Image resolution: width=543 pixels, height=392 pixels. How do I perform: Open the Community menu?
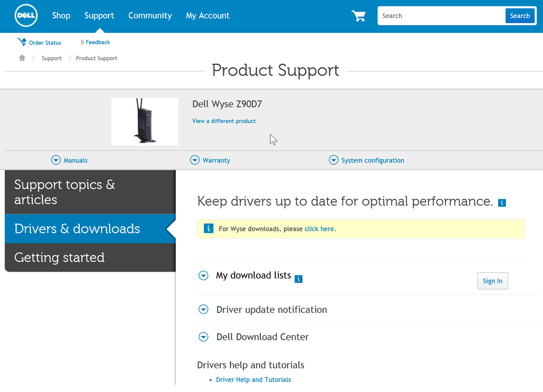[x=150, y=16]
